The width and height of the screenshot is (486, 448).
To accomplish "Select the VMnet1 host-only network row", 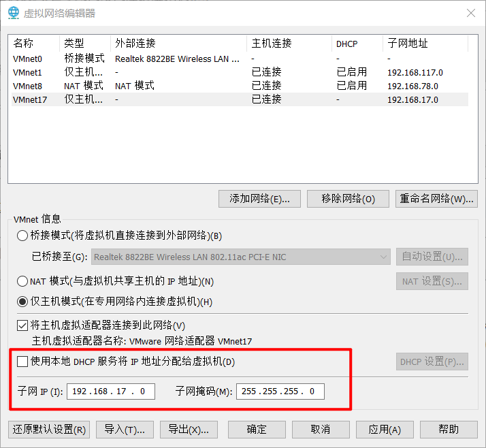I will [27, 72].
